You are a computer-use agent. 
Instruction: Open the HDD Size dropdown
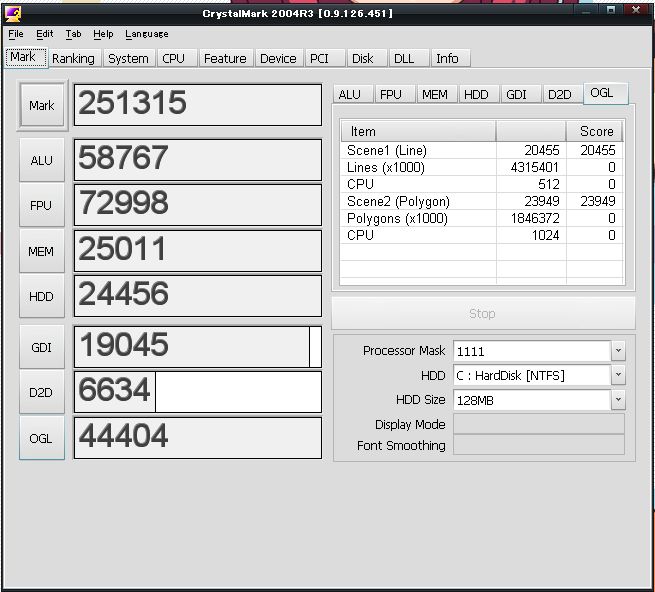pos(618,400)
